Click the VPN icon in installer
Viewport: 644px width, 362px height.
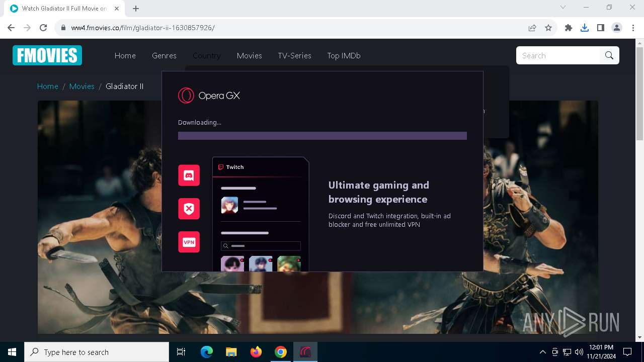click(189, 242)
